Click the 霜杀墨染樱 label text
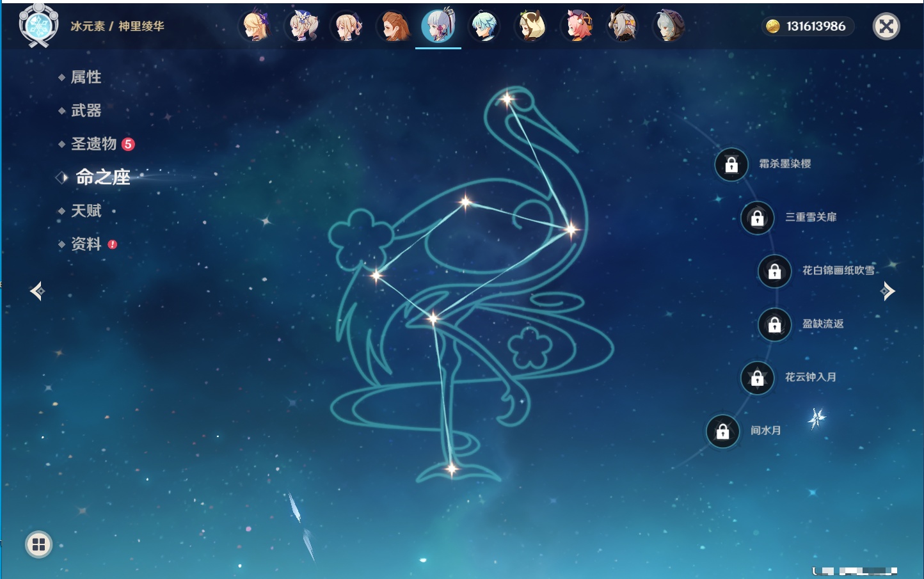Screen dimensions: 924x579 [785, 164]
